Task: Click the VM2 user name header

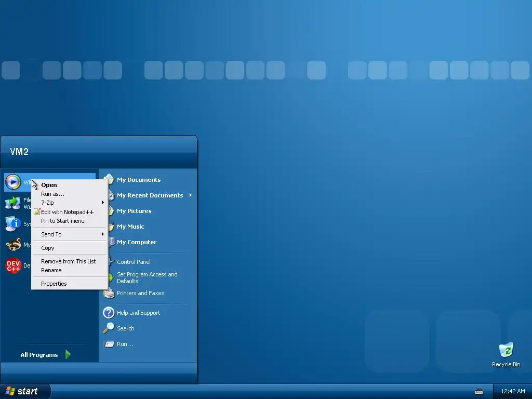Action: pos(19,152)
